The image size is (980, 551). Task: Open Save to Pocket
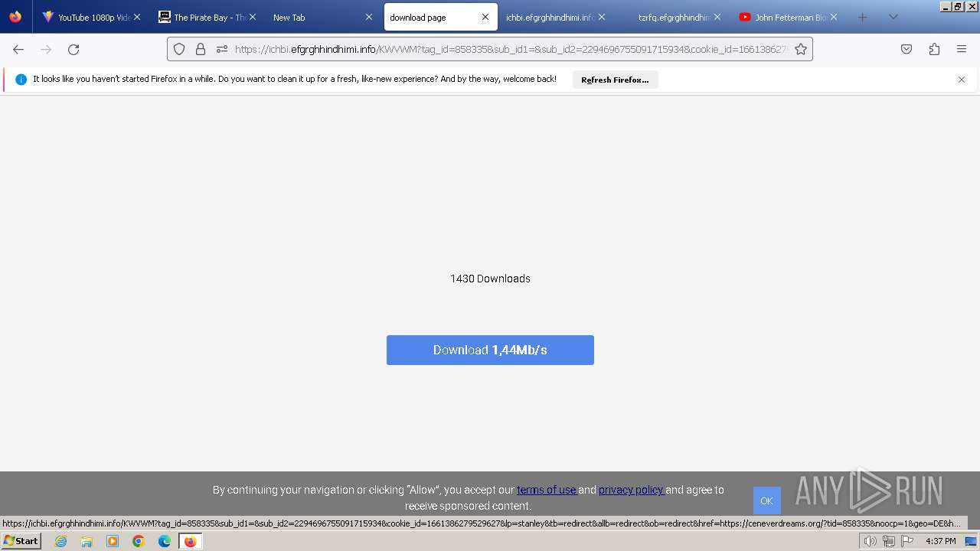click(x=906, y=49)
